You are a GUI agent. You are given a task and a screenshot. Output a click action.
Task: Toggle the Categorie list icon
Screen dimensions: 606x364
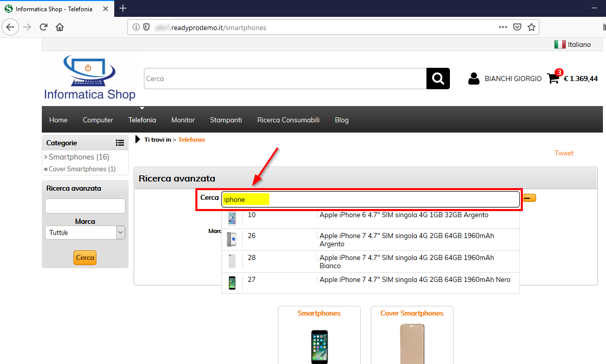pyautogui.click(x=120, y=143)
